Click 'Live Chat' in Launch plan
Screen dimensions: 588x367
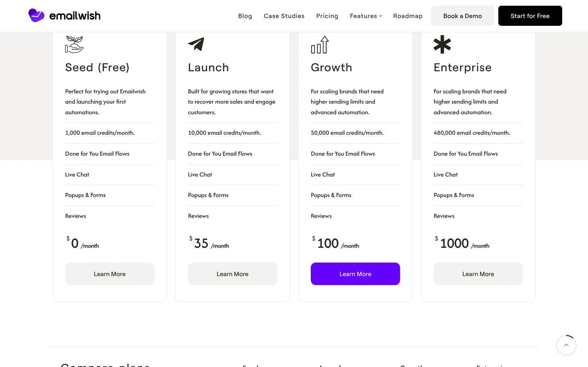tap(200, 174)
